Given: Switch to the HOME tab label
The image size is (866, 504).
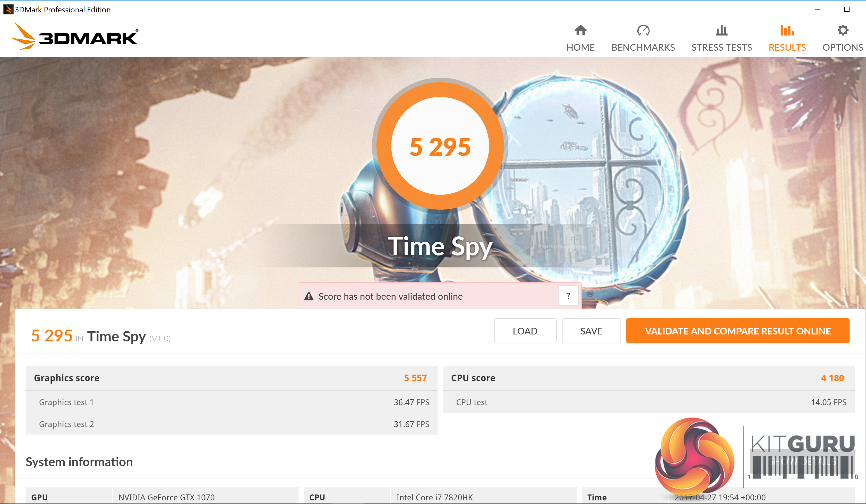Looking at the screenshot, I should (580, 47).
